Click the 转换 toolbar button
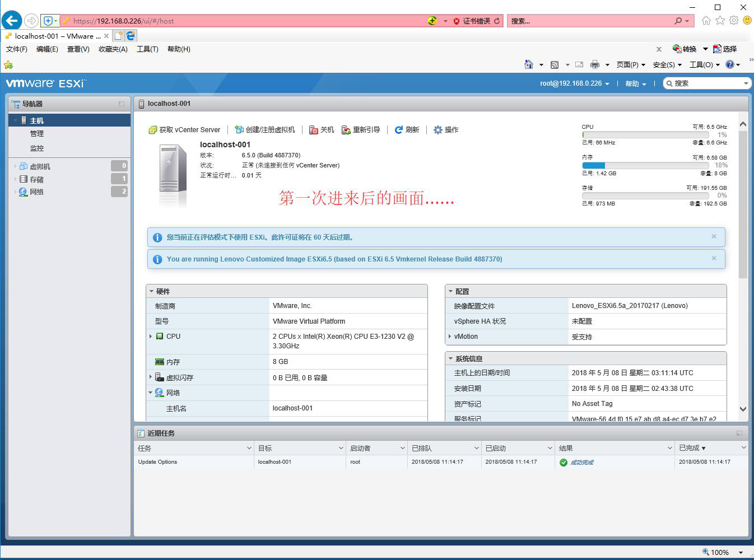 pyautogui.click(x=685, y=49)
